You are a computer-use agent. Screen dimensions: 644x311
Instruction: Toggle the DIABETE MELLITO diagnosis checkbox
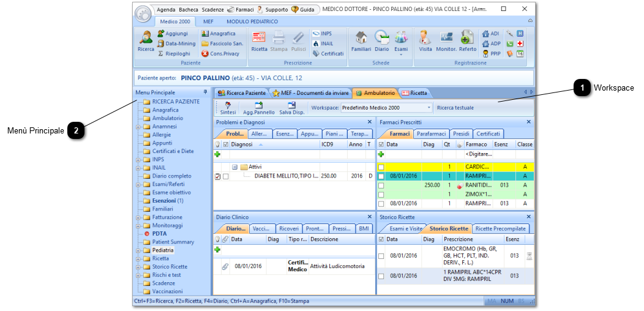pyautogui.click(x=225, y=177)
